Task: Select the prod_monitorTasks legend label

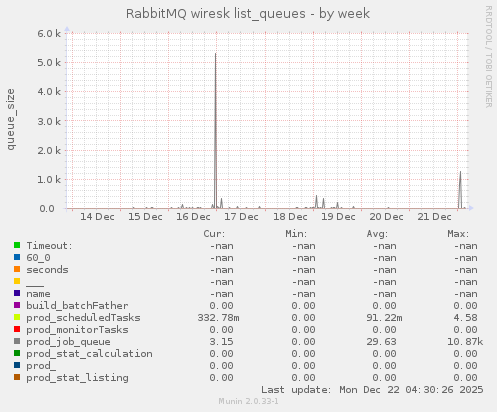Action: (x=77, y=330)
